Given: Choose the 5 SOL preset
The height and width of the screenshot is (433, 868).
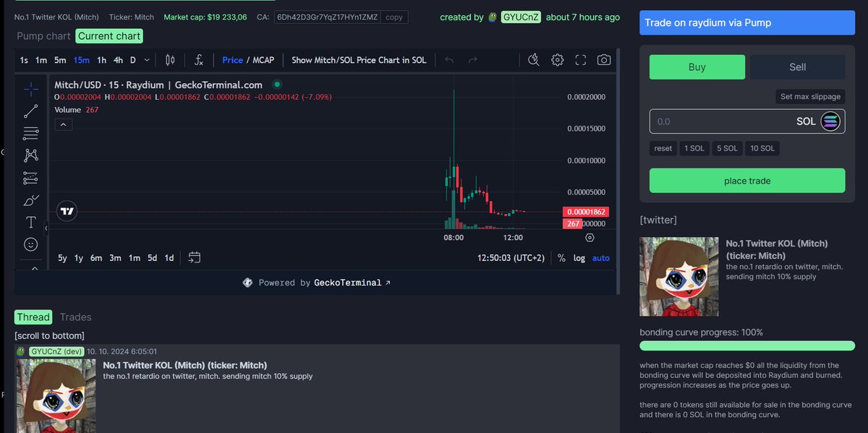Looking at the screenshot, I should (x=727, y=148).
